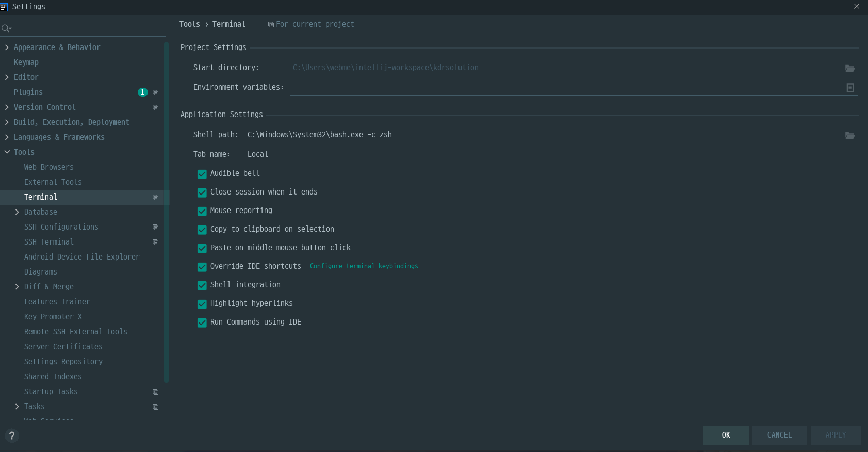This screenshot has width=868, height=452.
Task: Click the OK button
Action: click(726, 435)
